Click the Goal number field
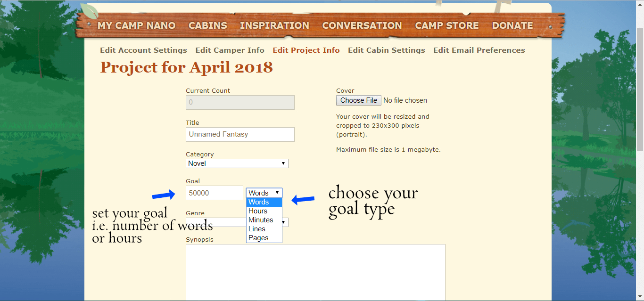The image size is (644, 301). [x=215, y=193]
